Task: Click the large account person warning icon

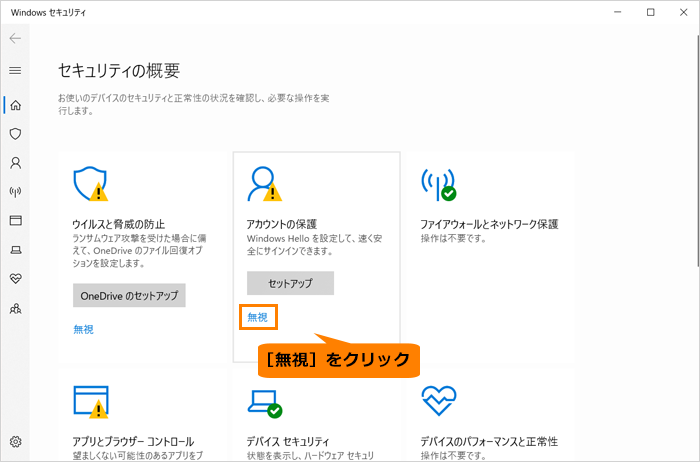Action: [265, 184]
